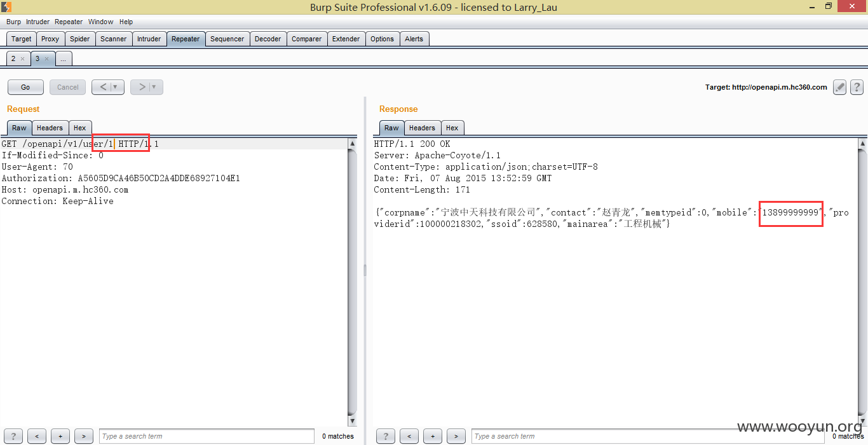Screen dimensions: 868x445
Task: Find previous match in request search
Action: point(37,436)
